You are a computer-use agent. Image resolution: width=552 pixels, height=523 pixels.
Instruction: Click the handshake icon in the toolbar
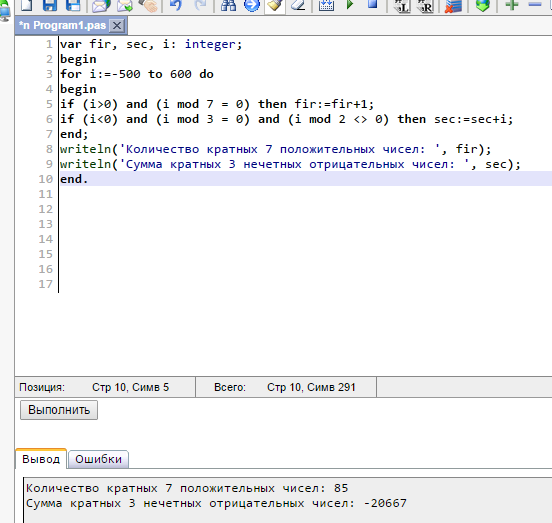(148, 5)
